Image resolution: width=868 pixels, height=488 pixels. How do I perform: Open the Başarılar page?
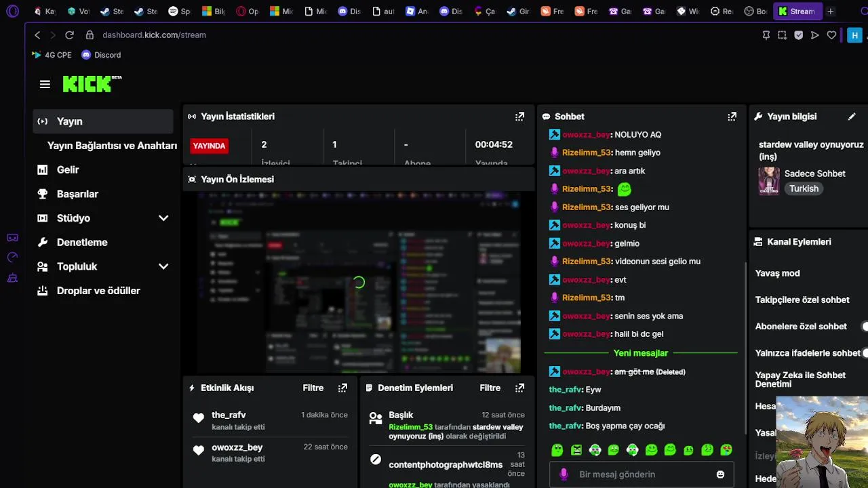[x=77, y=194]
